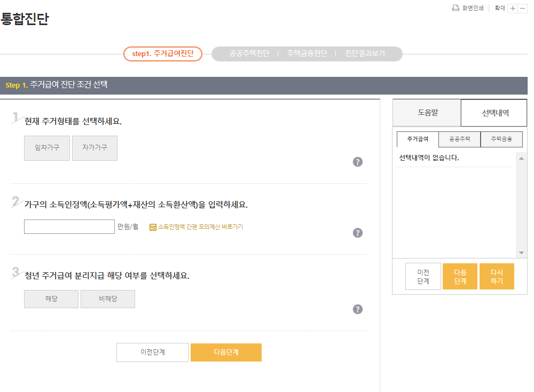This screenshot has width=534, height=392.
Task: Click 다음 단계 in side panel
Action: (460, 277)
